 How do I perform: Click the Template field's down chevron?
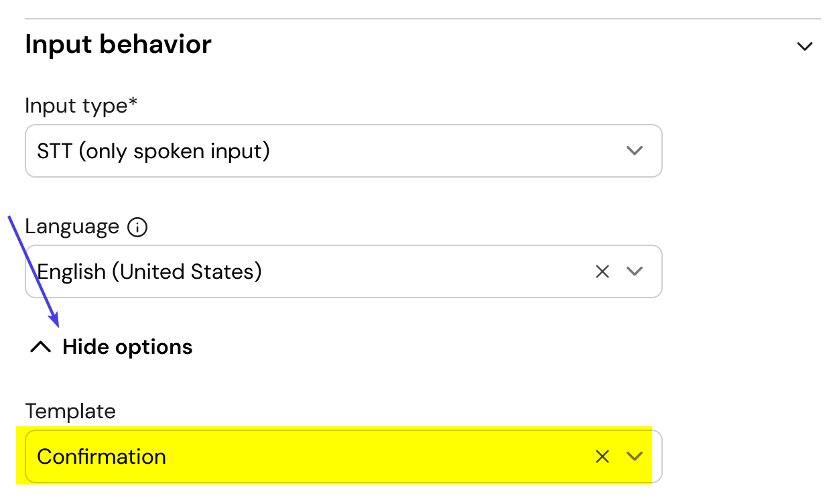[x=634, y=456]
